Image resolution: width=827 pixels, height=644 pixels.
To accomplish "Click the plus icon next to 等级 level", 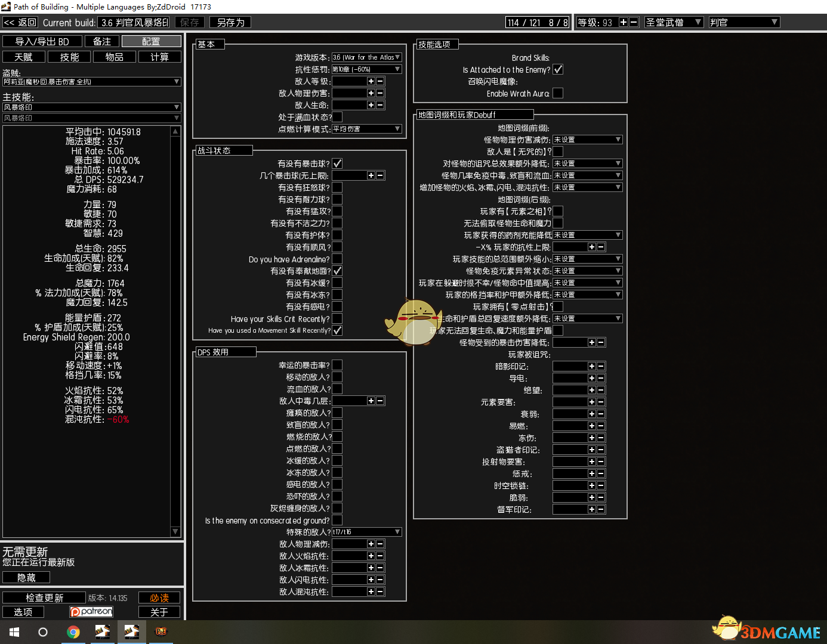I will [x=624, y=22].
